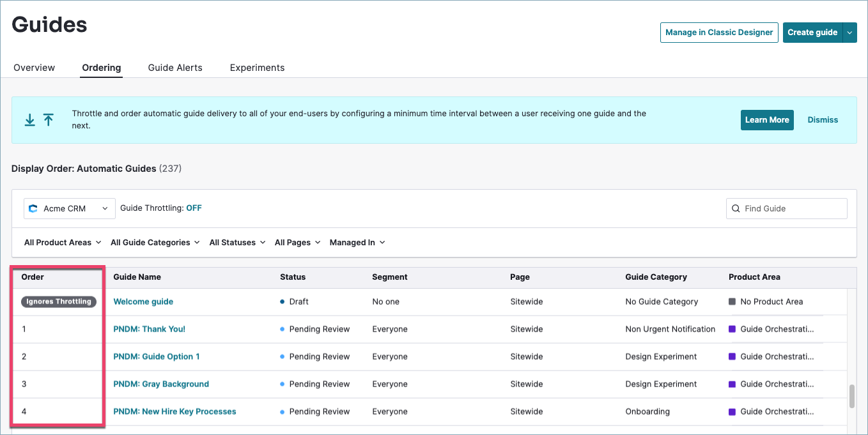868x435 pixels.
Task: Select the Ordering tab
Action: click(102, 68)
